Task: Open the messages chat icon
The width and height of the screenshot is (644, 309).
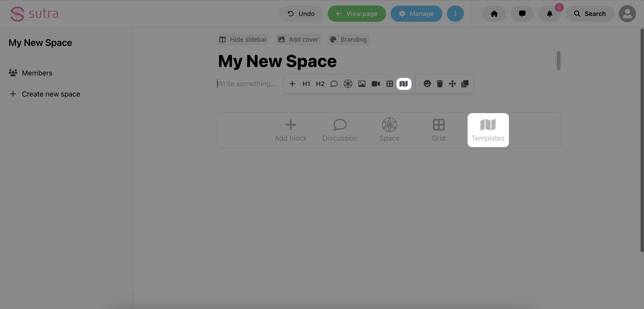Action: click(x=522, y=13)
